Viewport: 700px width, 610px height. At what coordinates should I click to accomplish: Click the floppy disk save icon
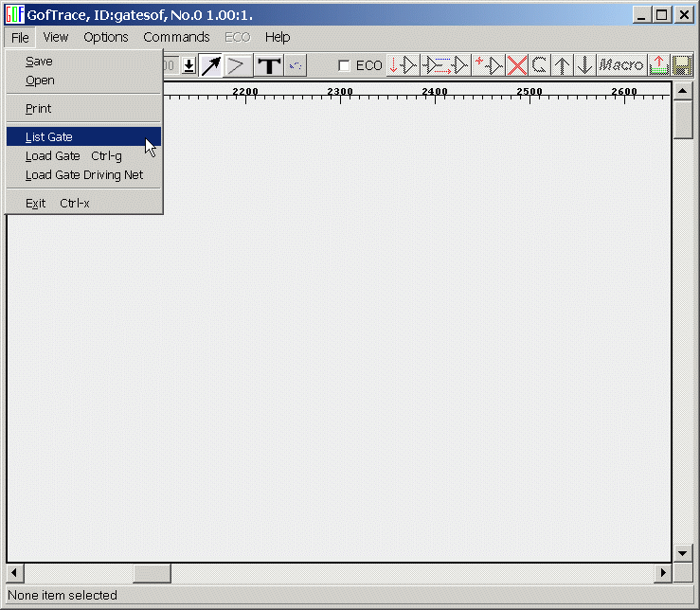[x=681, y=65]
